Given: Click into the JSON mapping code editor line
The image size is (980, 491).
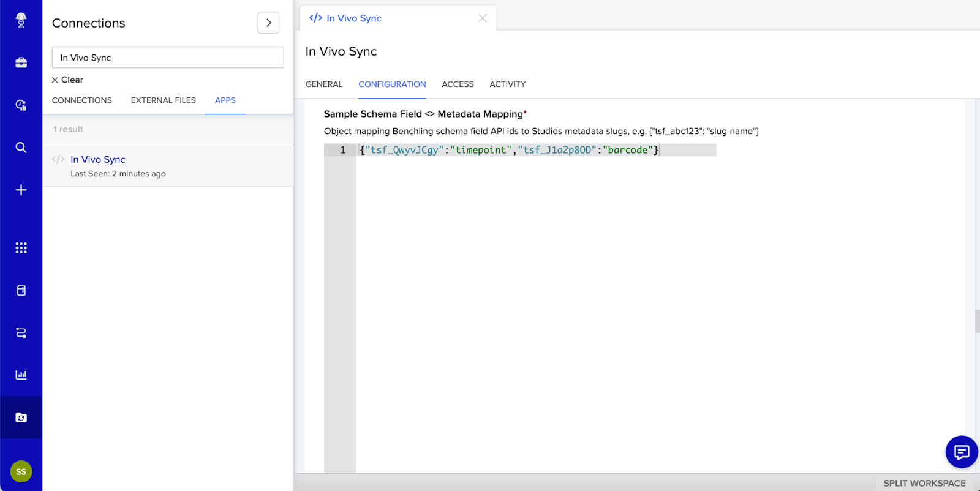Looking at the screenshot, I should point(536,150).
